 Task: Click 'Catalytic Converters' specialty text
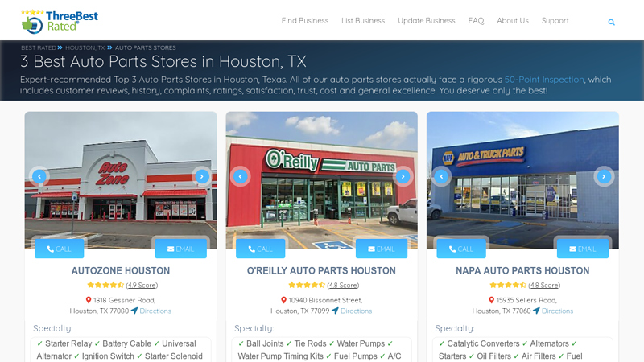click(484, 343)
